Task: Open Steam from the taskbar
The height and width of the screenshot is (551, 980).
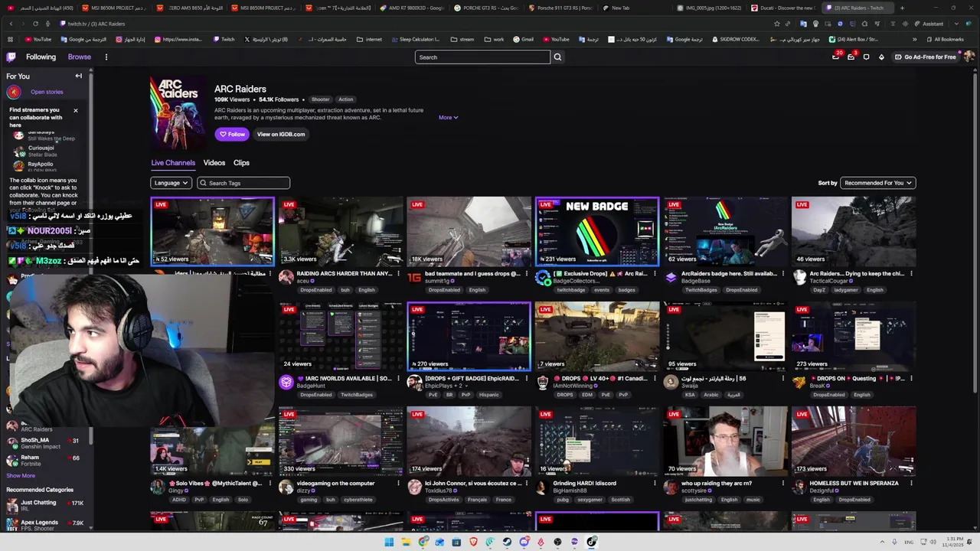Action: [x=507, y=542]
